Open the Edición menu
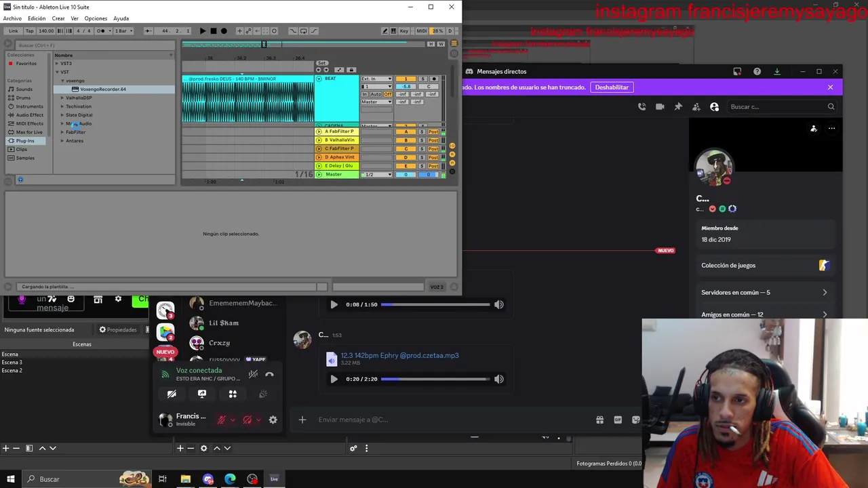 click(37, 18)
